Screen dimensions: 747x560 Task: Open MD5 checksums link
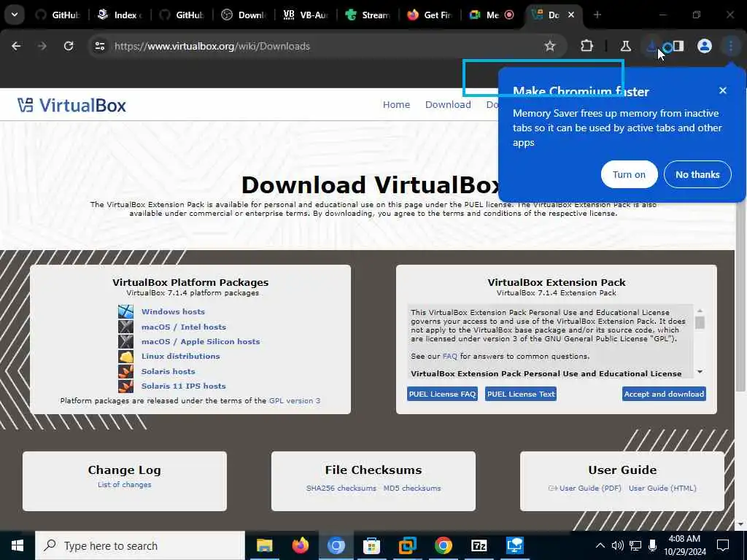tap(412, 488)
